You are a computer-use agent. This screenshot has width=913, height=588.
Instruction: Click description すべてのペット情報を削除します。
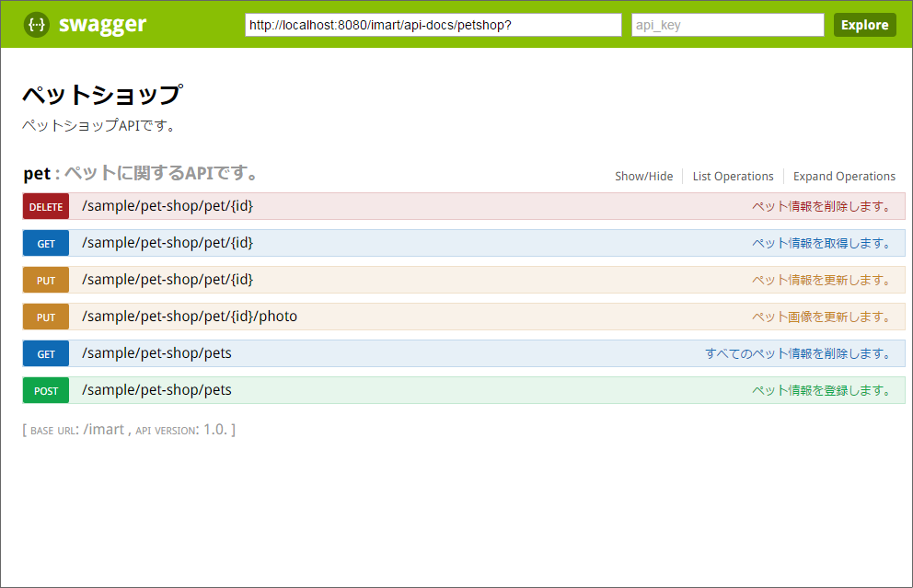click(798, 353)
